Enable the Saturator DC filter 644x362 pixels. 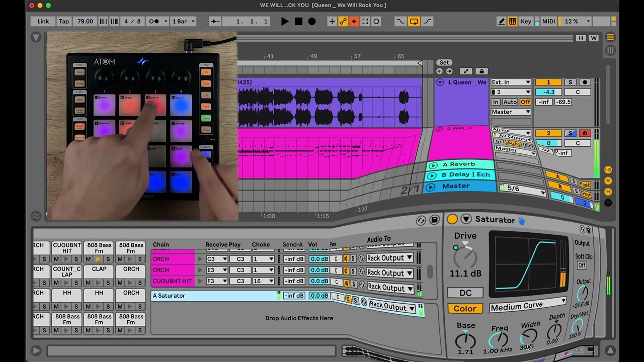[465, 293]
